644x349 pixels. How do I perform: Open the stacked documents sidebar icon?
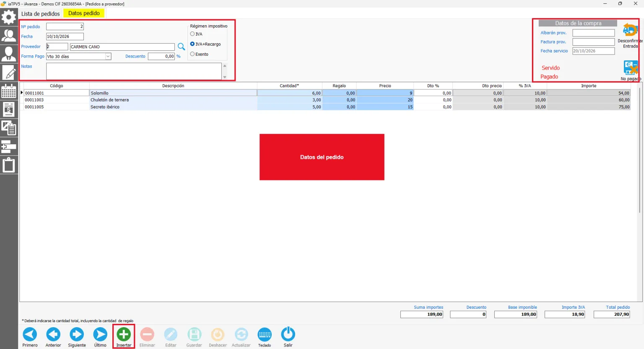point(9,128)
